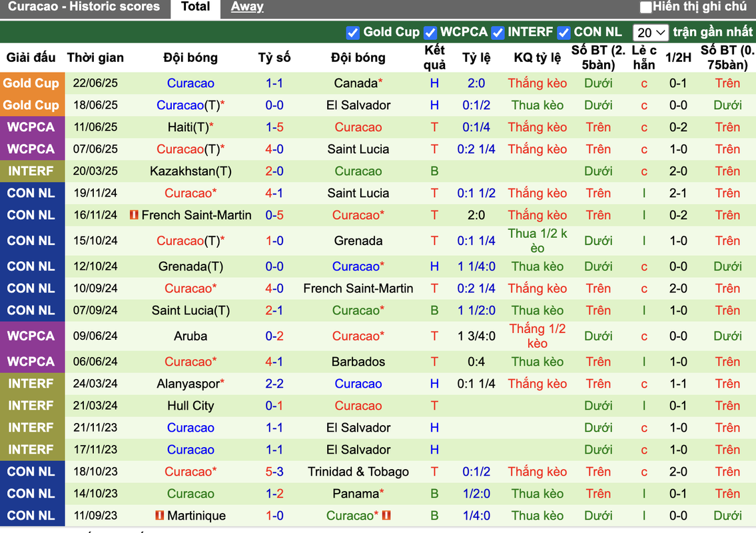Screen dimensions: 756x533
Task: Click odds 0:2 1/4 in 07/06/25 row
Action: (x=476, y=149)
